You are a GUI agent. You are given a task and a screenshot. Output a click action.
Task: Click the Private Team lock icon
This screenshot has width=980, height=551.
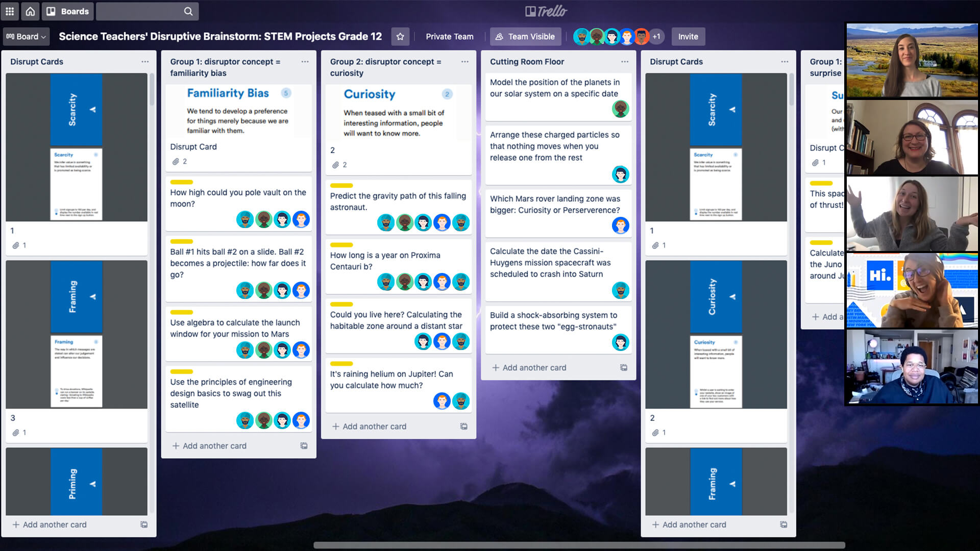point(450,36)
